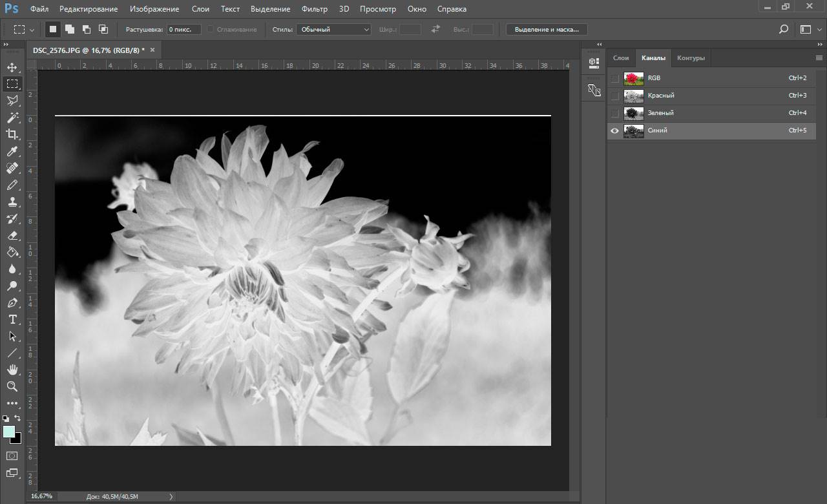Select the Crop tool
The height and width of the screenshot is (504, 827).
coord(12,134)
